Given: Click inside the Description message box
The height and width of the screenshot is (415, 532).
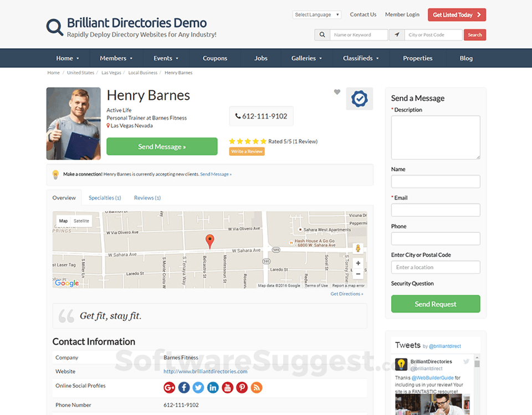Looking at the screenshot, I should 435,137.
